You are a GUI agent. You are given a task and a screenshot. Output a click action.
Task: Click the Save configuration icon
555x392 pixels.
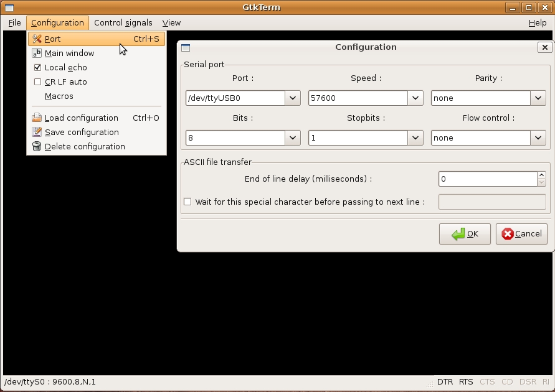click(x=37, y=133)
